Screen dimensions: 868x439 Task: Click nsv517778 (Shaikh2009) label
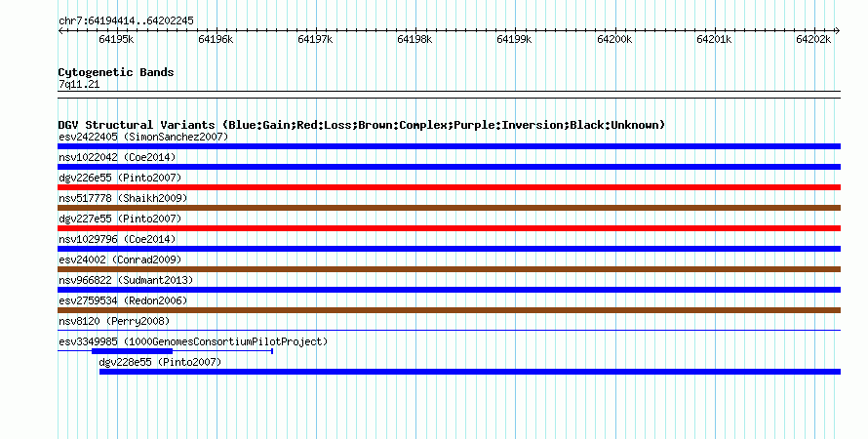(x=123, y=198)
